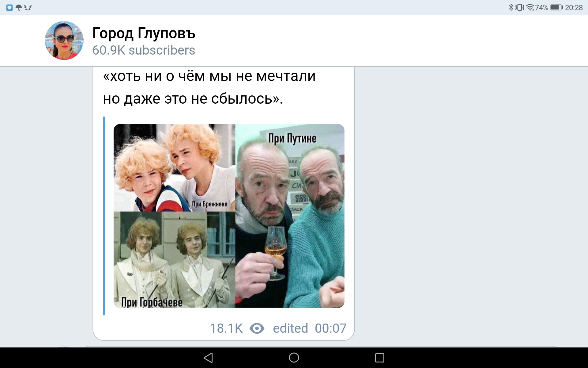Open the При Горбачеве photo section
Image resolution: width=588 pixels, height=368 pixels.
[x=174, y=259]
